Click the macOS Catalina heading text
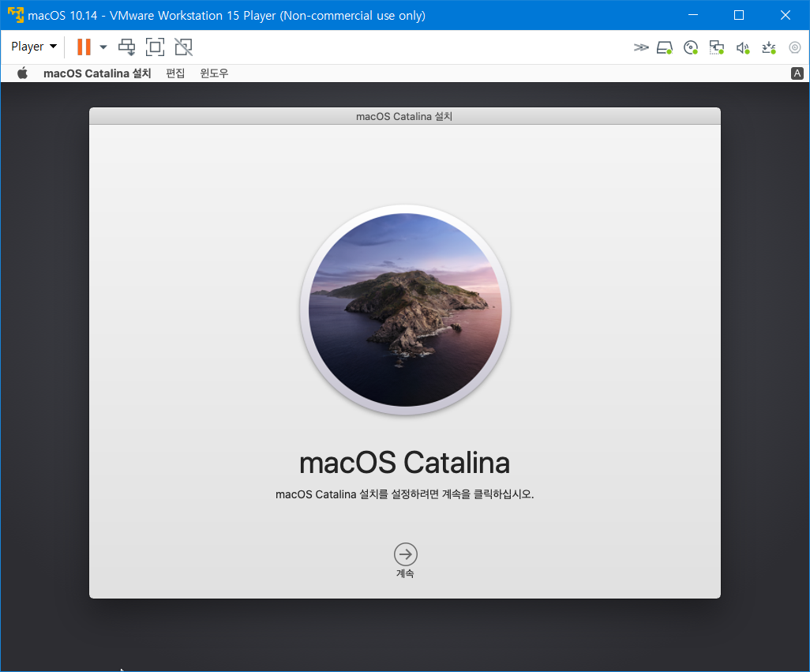Screen dimensions: 810x672 [x=404, y=462]
